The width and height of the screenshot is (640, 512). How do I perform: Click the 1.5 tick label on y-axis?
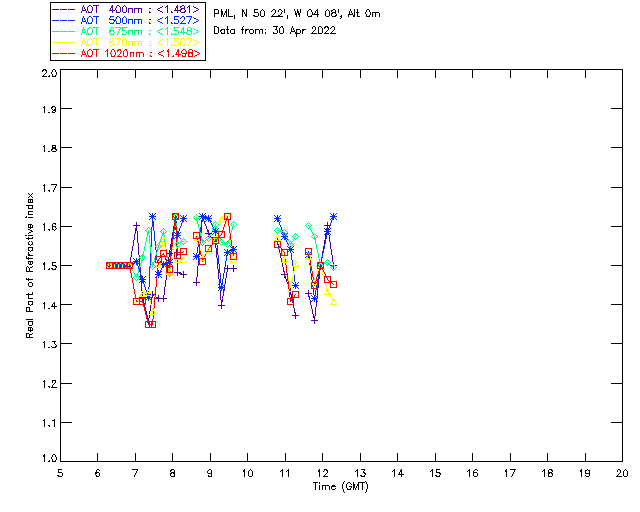(47, 266)
